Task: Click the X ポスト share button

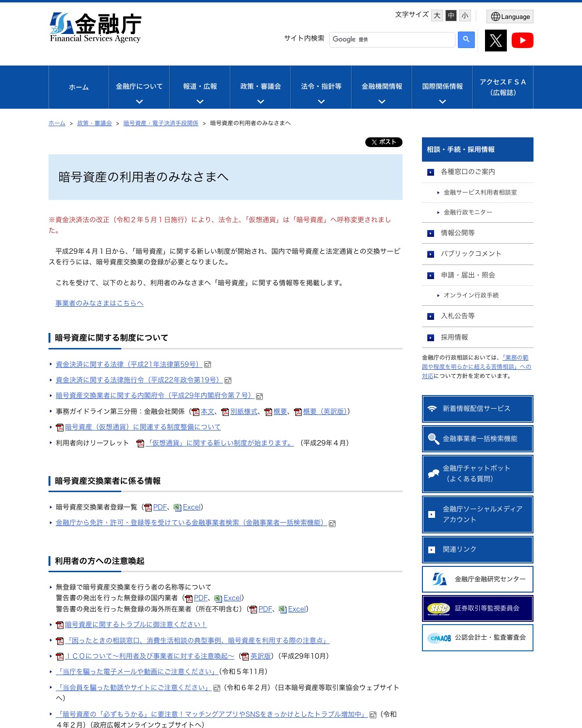Action: coord(384,142)
